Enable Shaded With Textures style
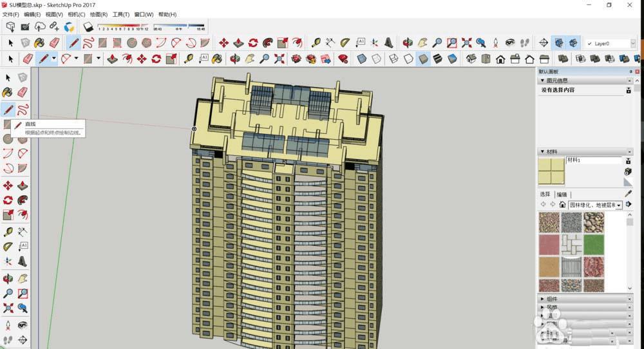This screenshot has height=349, width=644. (437, 59)
